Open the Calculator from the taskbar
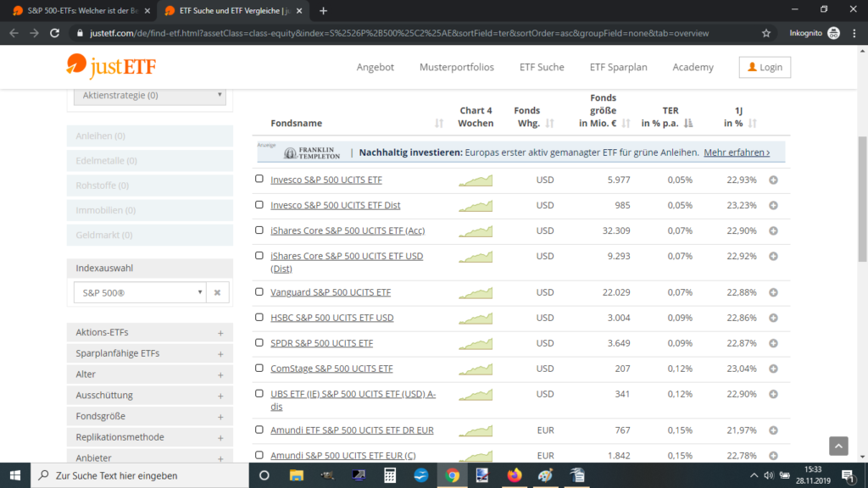Screen dimensions: 868x488 390,475
